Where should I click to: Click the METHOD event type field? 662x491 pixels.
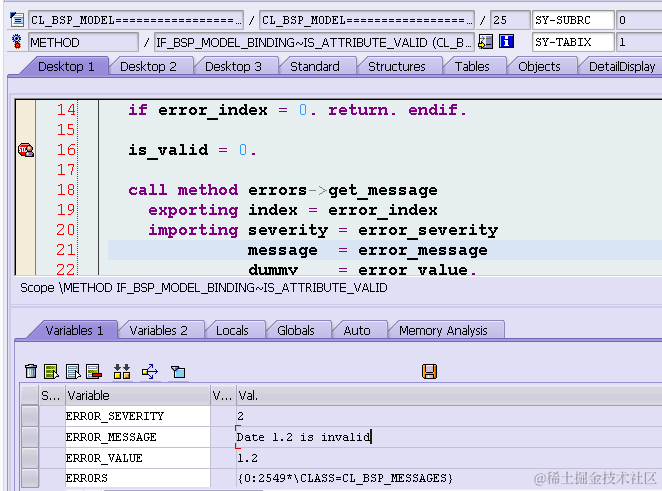pyautogui.click(x=84, y=42)
